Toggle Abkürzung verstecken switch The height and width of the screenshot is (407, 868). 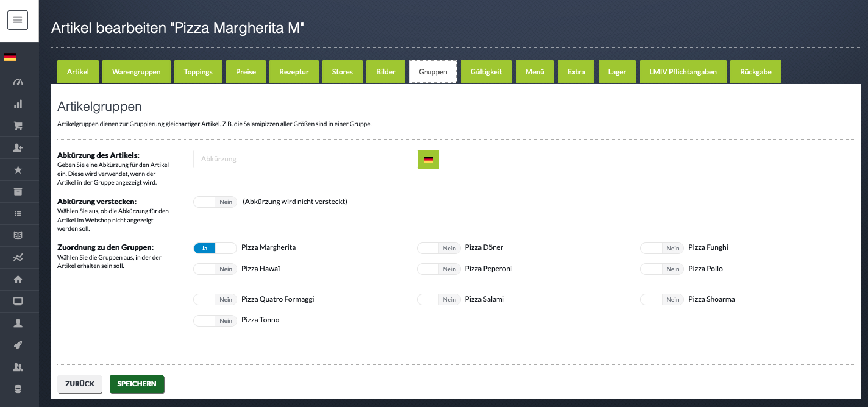click(215, 202)
